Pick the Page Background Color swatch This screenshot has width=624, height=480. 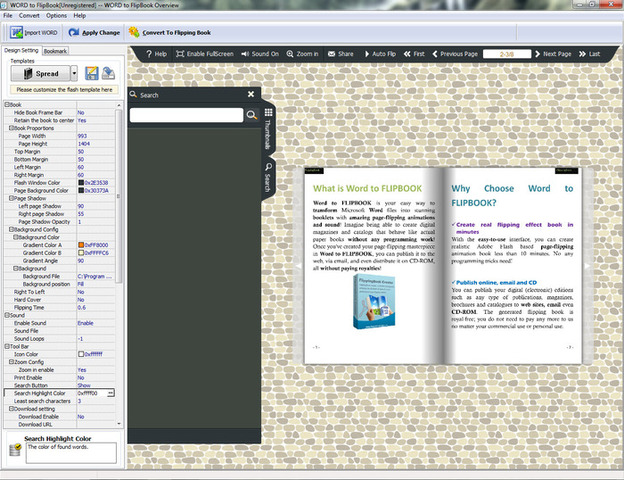coord(81,191)
